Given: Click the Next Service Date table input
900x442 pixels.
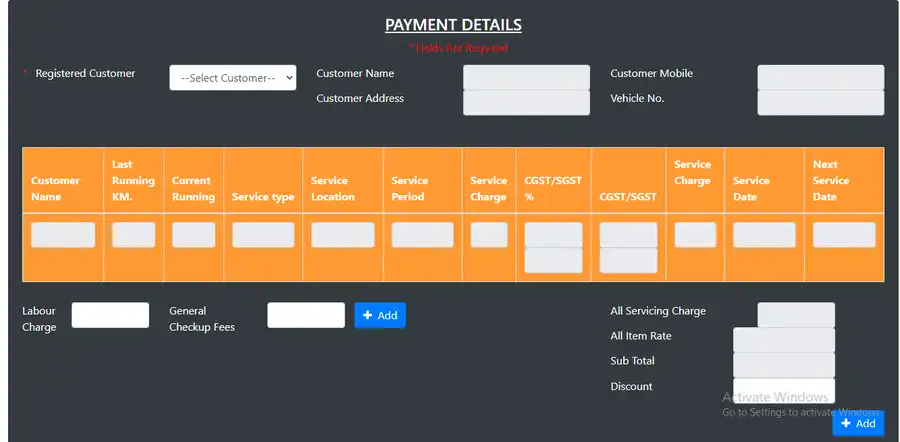Looking at the screenshot, I should click(843, 235).
